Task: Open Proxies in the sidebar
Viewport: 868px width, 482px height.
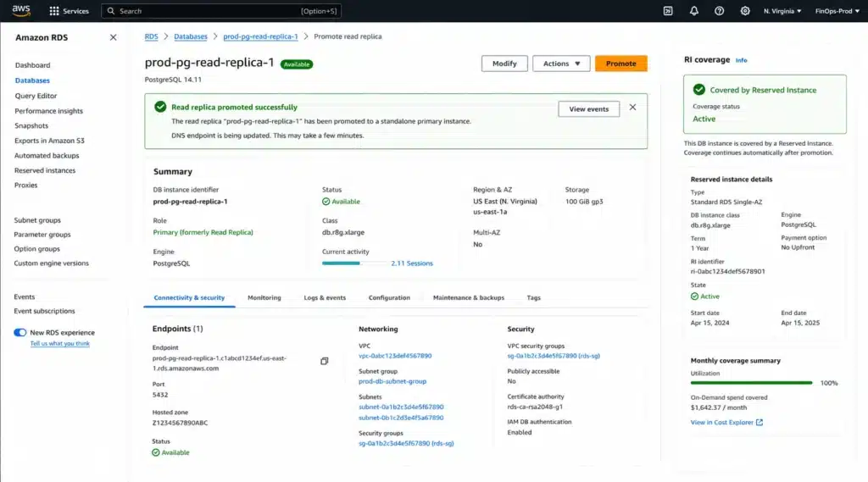Action: [26, 186]
